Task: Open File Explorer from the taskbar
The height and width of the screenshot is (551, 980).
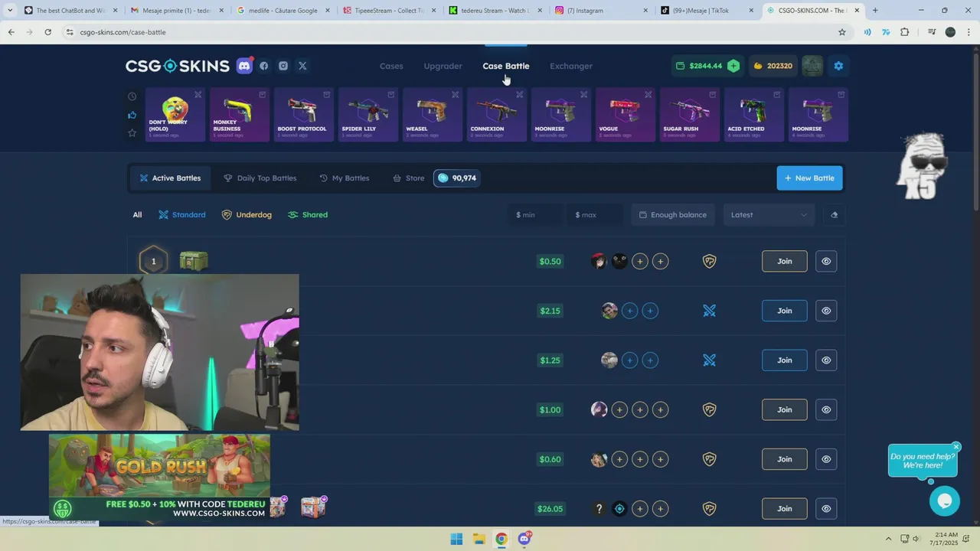Action: 479,539
